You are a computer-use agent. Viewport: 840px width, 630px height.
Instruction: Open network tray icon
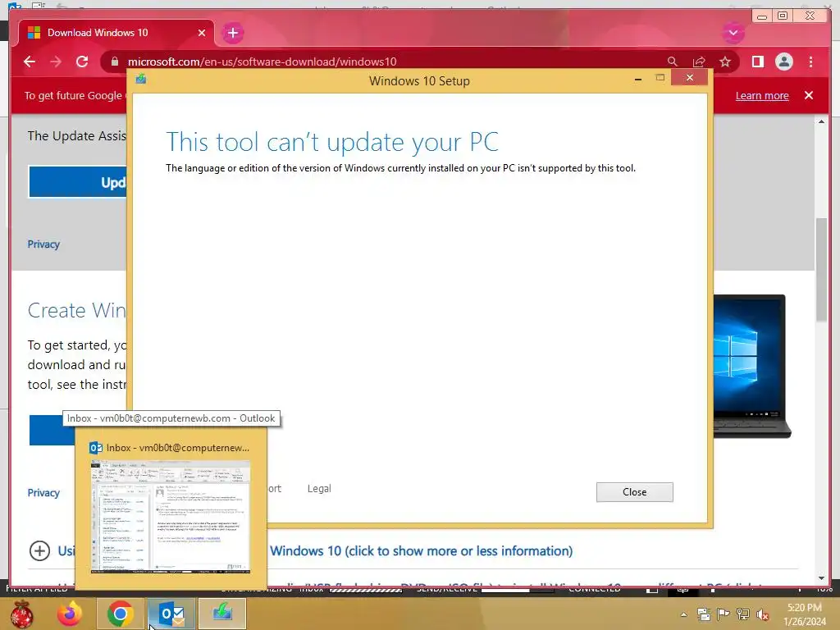point(742,614)
